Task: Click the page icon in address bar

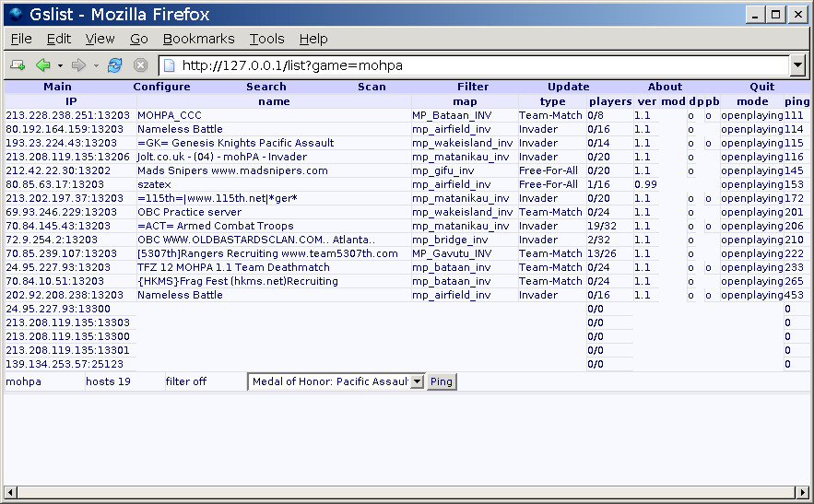Action: 170,65
